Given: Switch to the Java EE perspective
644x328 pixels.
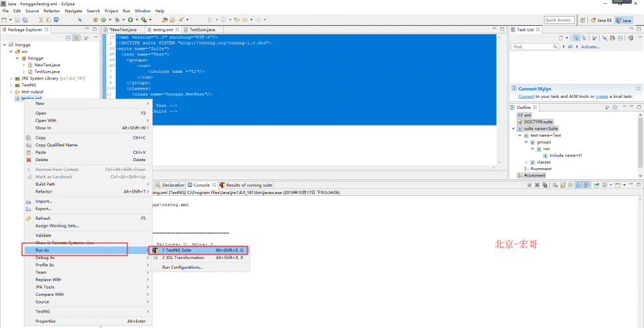Looking at the screenshot, I should (x=600, y=20).
